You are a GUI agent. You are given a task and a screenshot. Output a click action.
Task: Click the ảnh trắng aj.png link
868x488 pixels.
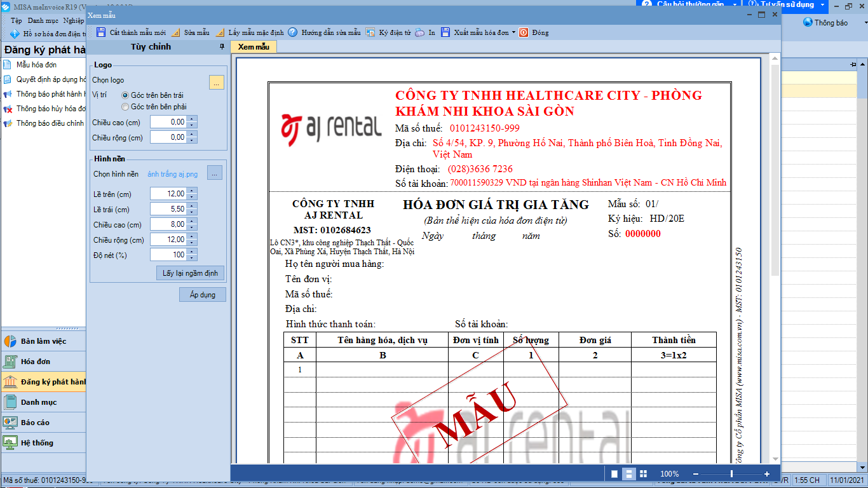pyautogui.click(x=173, y=173)
